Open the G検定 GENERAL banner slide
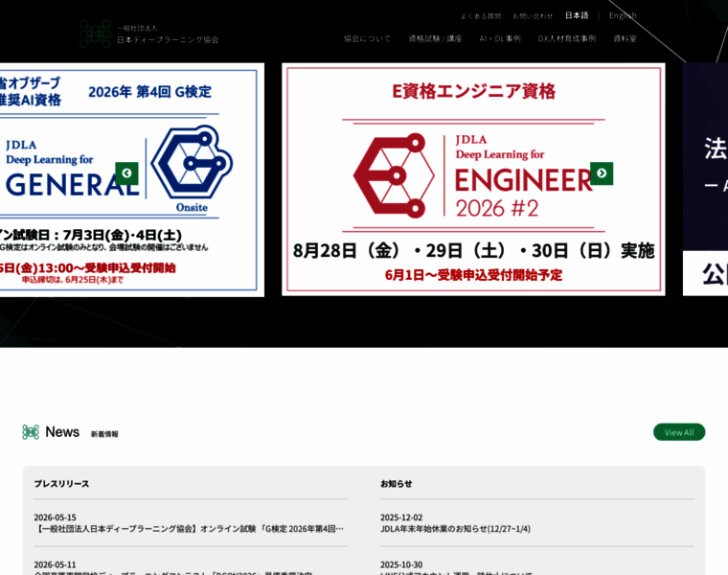The height and width of the screenshot is (575, 728). pos(132,180)
